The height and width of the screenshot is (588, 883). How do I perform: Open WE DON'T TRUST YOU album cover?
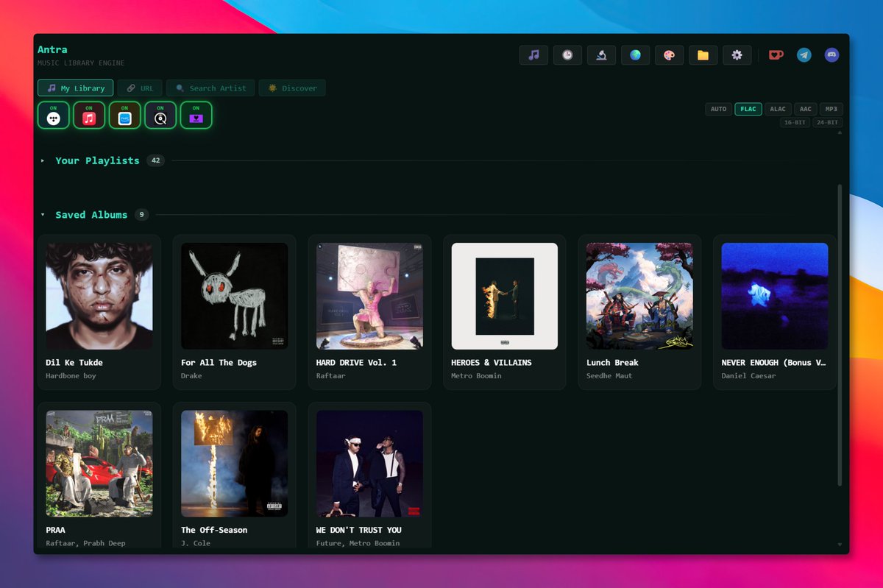[x=369, y=464]
